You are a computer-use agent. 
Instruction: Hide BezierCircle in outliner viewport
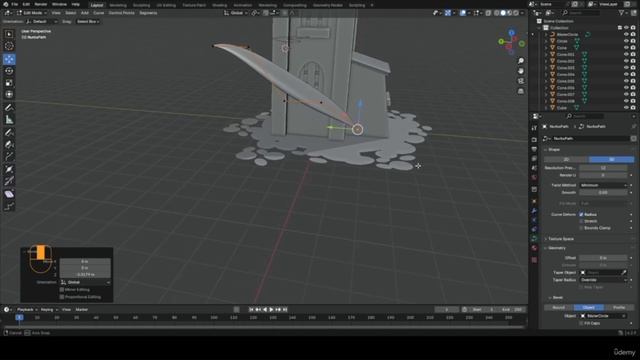point(626,35)
